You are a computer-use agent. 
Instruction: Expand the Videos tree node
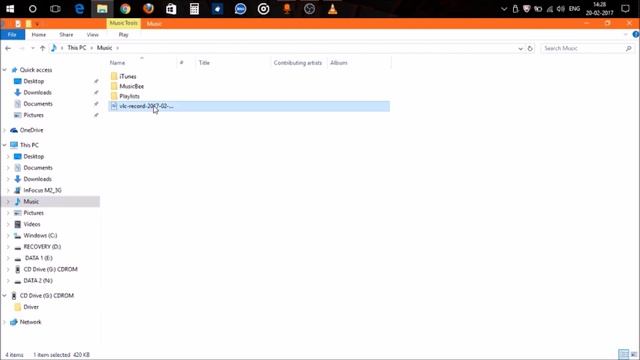coord(8,224)
